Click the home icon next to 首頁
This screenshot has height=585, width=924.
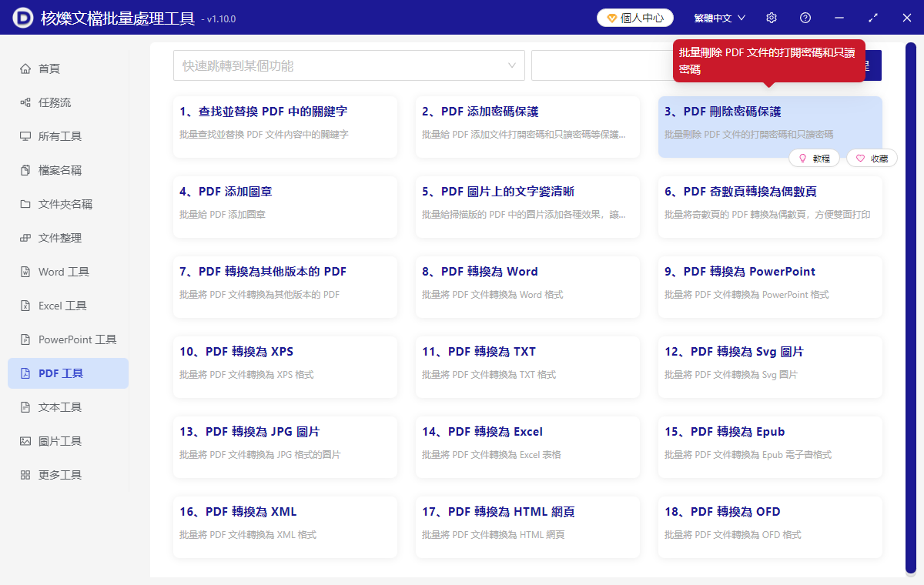(25, 69)
